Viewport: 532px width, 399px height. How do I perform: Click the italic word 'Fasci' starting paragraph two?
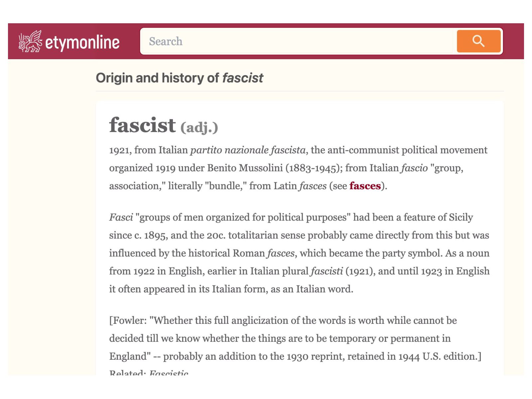tap(121, 217)
